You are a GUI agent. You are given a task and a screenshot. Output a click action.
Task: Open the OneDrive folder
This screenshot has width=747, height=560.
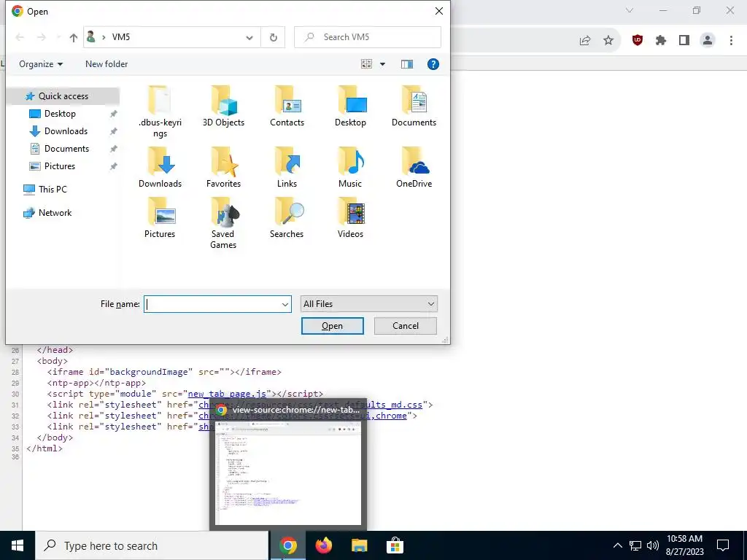point(414,167)
